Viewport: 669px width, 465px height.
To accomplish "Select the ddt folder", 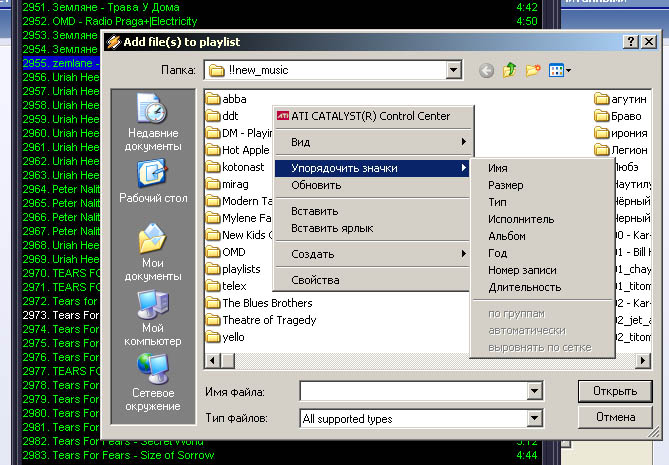I will pyautogui.click(x=222, y=116).
